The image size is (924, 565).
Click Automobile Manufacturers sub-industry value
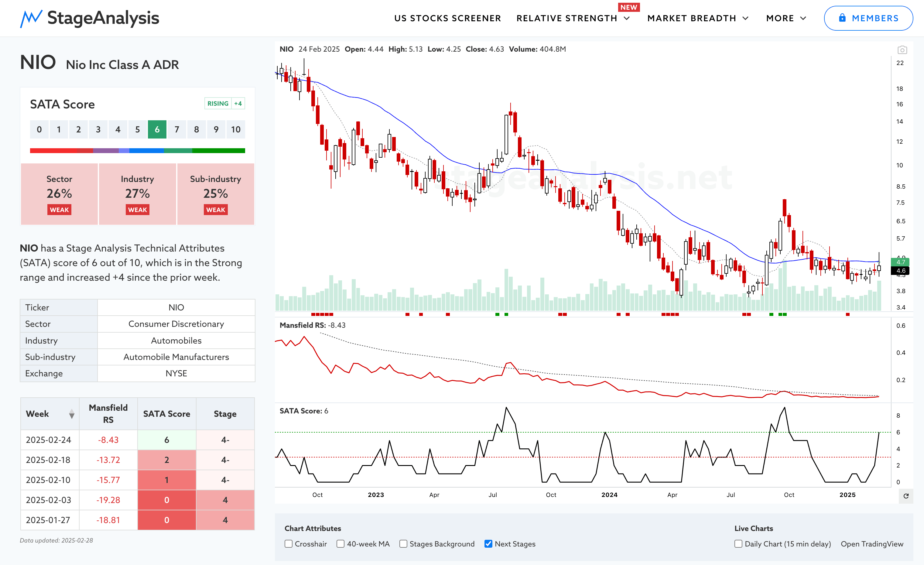click(x=176, y=357)
